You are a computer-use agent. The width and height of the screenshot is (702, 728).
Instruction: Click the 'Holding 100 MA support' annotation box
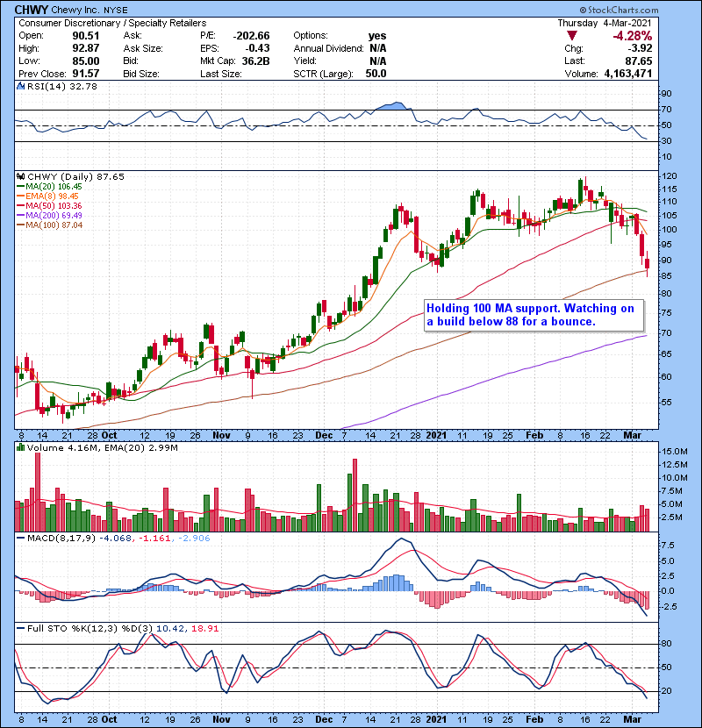click(534, 315)
